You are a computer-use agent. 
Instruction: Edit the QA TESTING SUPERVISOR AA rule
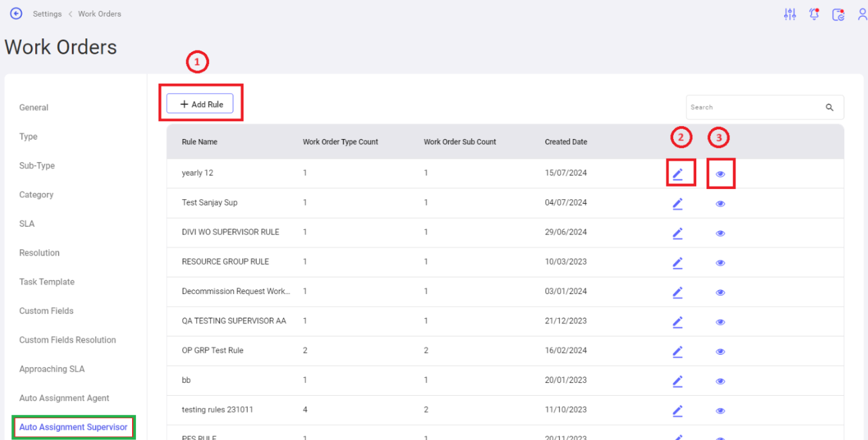coord(678,322)
